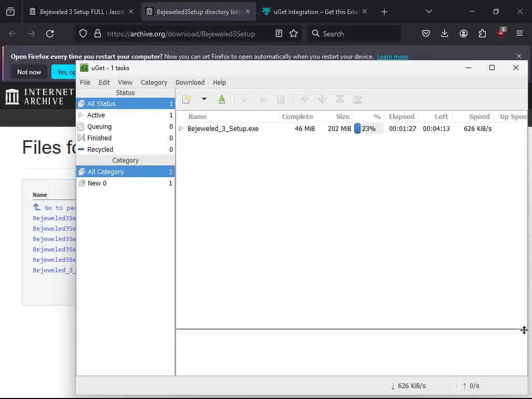Open the uGet Category menu
The width and height of the screenshot is (532, 399).
tap(154, 83)
